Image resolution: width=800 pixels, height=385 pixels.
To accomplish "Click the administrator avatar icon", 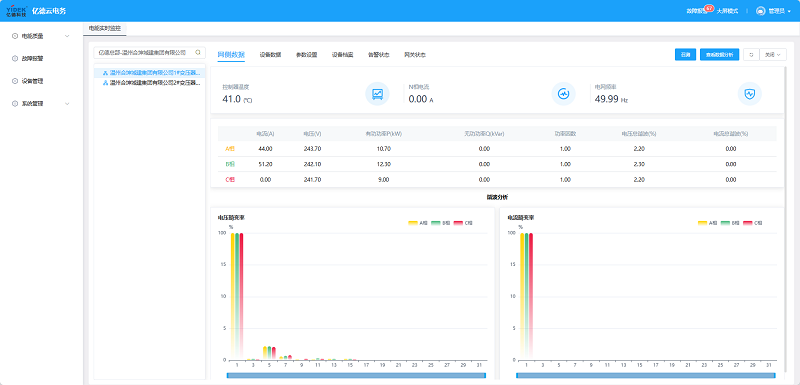I will (761, 11).
